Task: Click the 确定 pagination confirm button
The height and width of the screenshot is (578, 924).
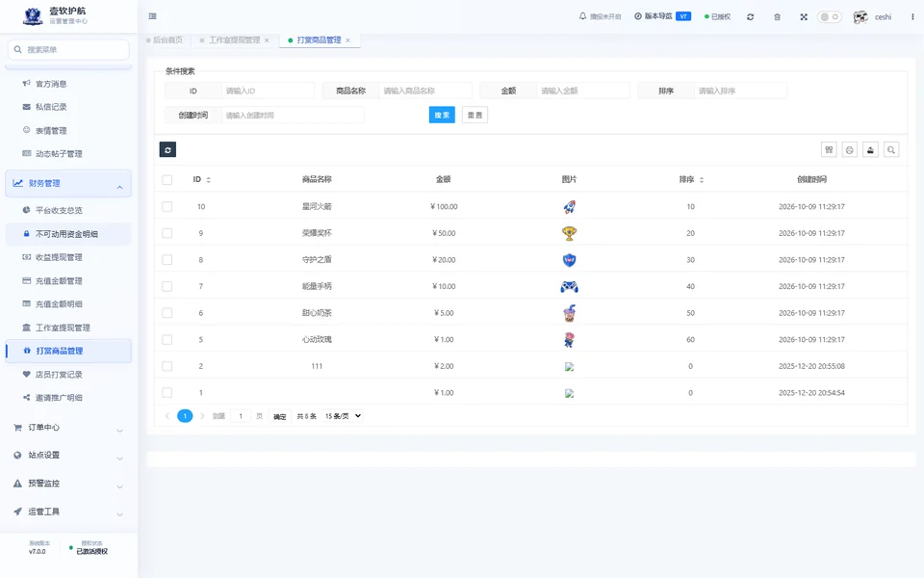Action: [280, 416]
